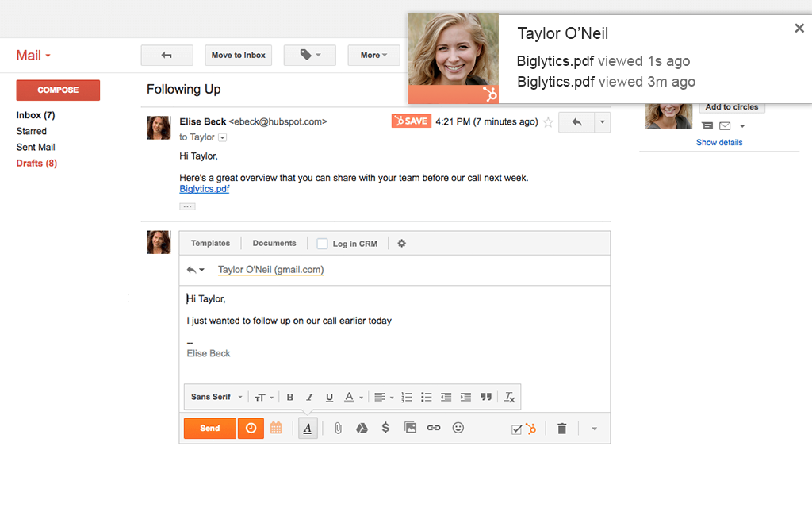This screenshot has width=812, height=508.
Task: Remove formatting from selected text
Action: click(x=510, y=397)
